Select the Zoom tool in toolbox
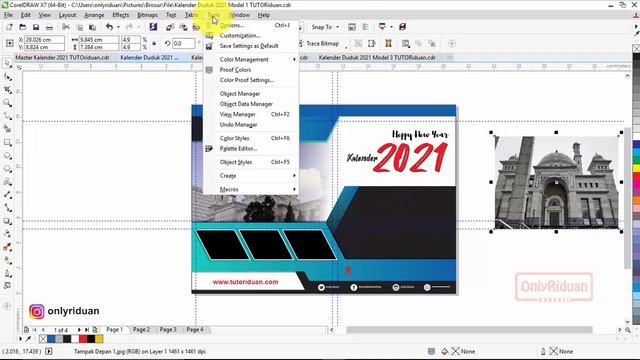The image size is (640, 360). (x=7, y=103)
